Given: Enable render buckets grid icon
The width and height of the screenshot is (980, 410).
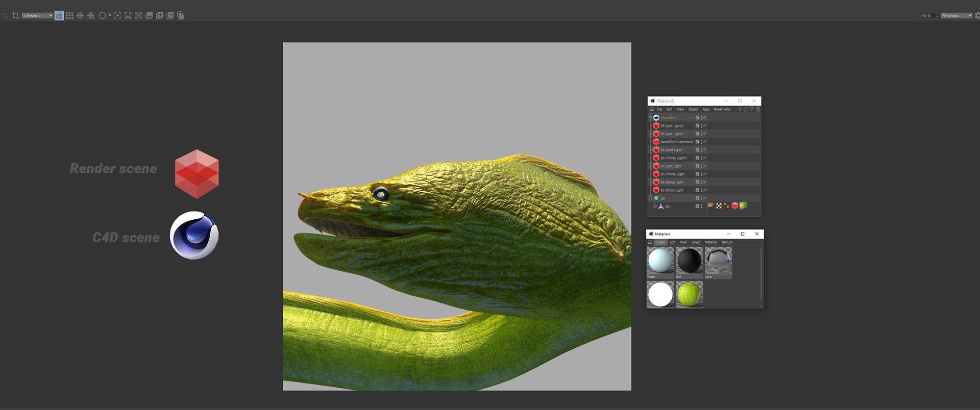Looking at the screenshot, I should (x=69, y=16).
